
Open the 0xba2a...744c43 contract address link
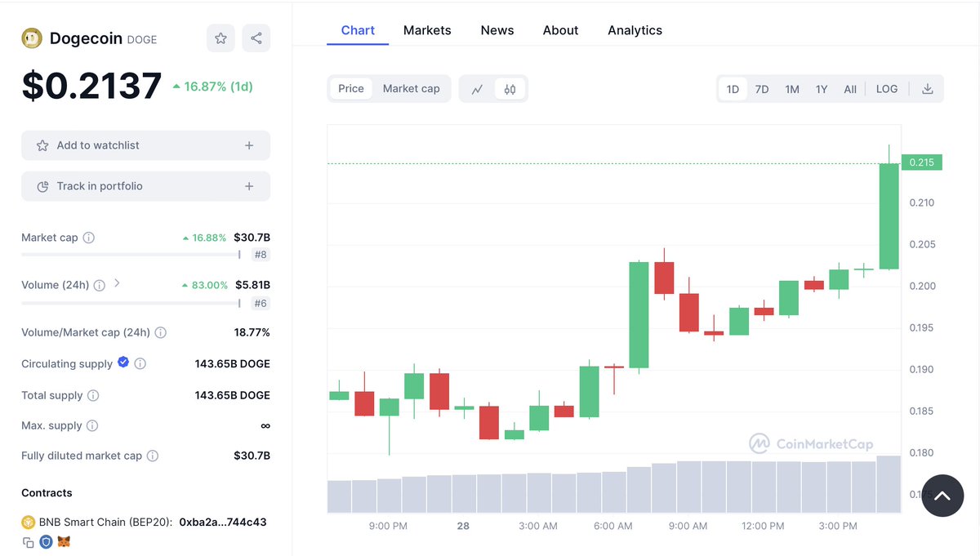coord(223,522)
